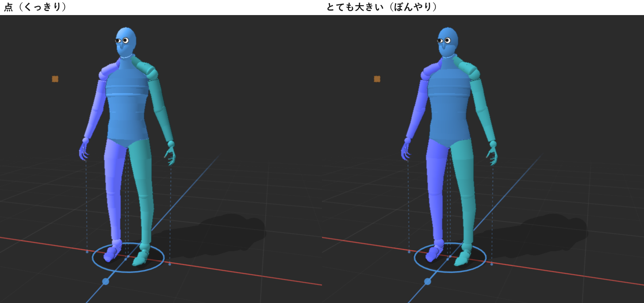Select the figure's head in とても大きい（ぼんやり） view
This screenshot has width=644, height=303.
coord(448,42)
